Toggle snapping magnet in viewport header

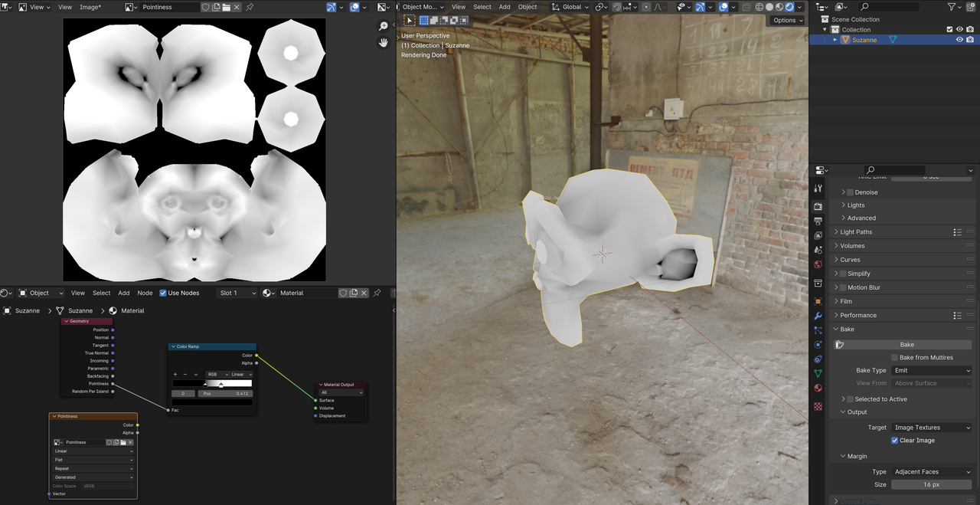617,7
